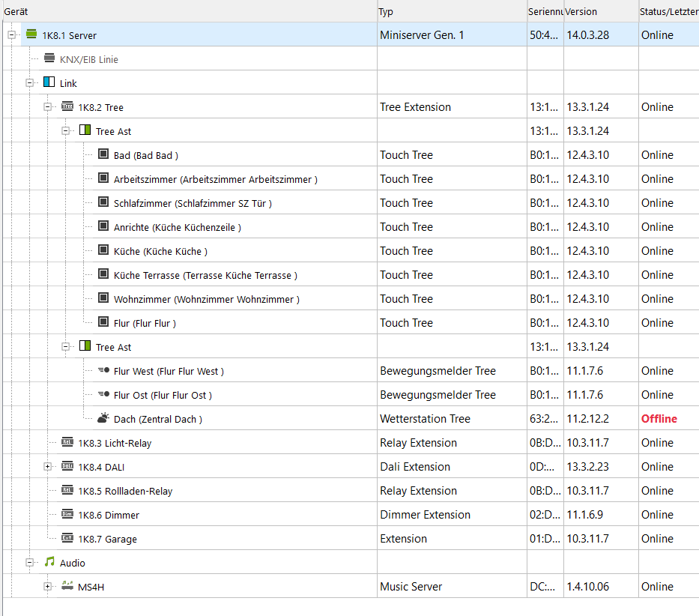Click the green Miniserver icon beside 1K8.1 Server
This screenshot has width=699, height=616.
[x=31, y=34]
